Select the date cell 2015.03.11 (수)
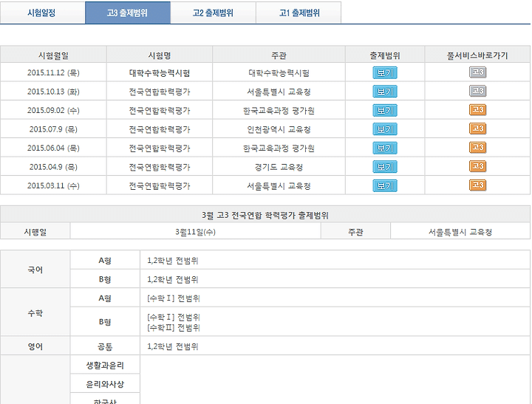Image resolution: width=532 pixels, height=404 pixels. tap(53, 185)
